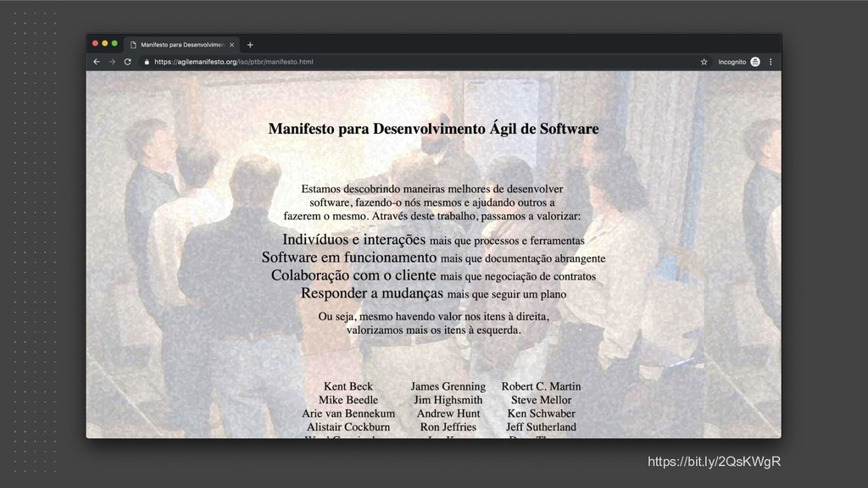The image size is (868, 488).
Task: Click the name Jim Highsmith
Action: [448, 400]
